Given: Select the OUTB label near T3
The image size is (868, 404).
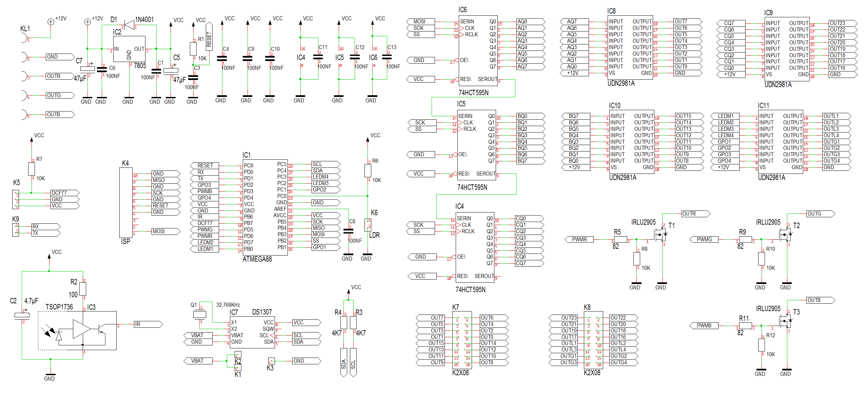Looking at the screenshot, I should [x=819, y=300].
